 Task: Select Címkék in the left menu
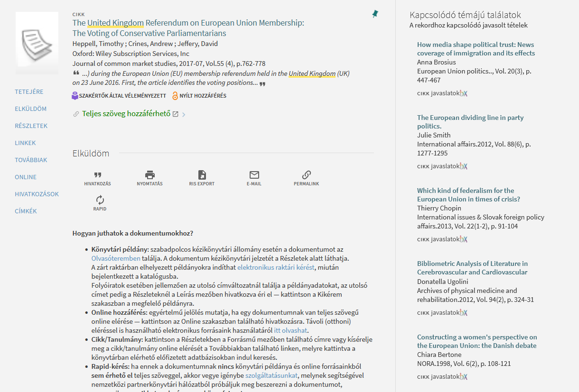[26, 211]
